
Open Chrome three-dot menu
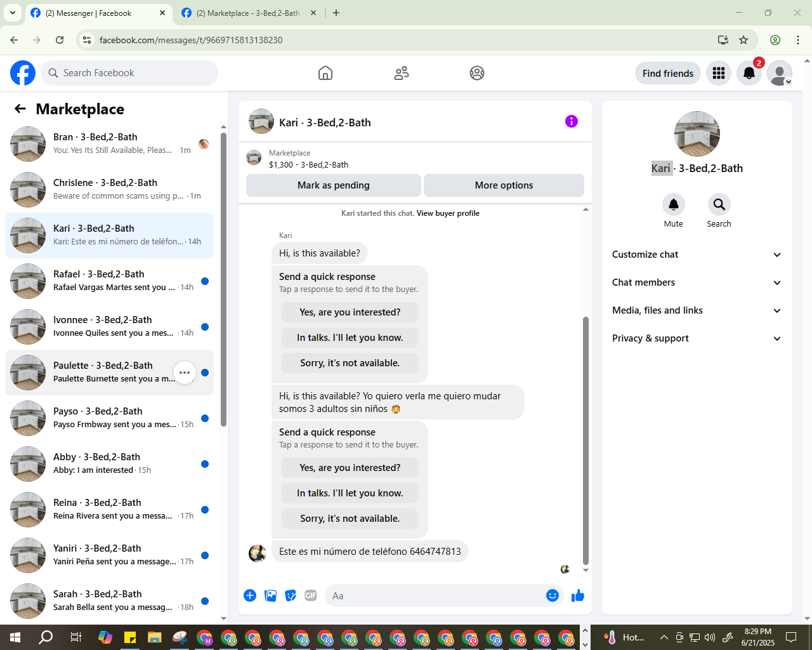coord(798,40)
